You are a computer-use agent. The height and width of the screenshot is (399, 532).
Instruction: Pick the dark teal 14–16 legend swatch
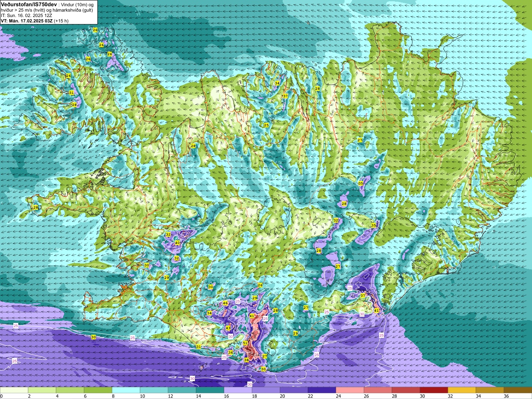tap(210, 390)
